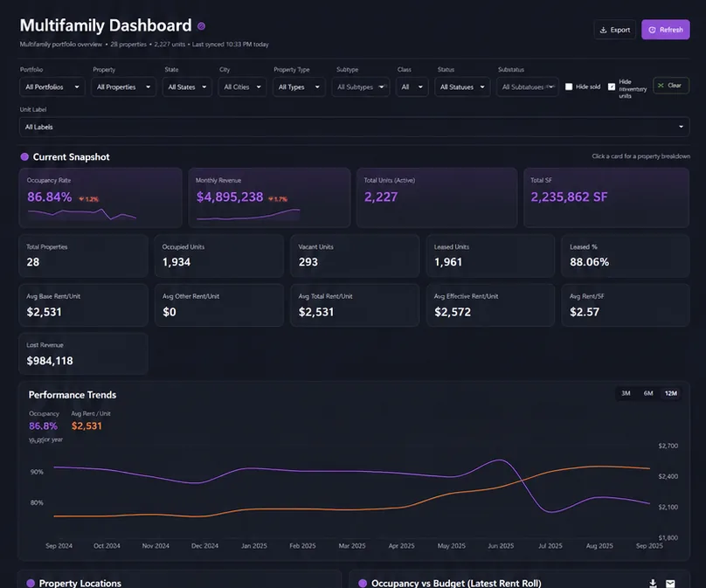Click the Leased % card

(x=626, y=256)
